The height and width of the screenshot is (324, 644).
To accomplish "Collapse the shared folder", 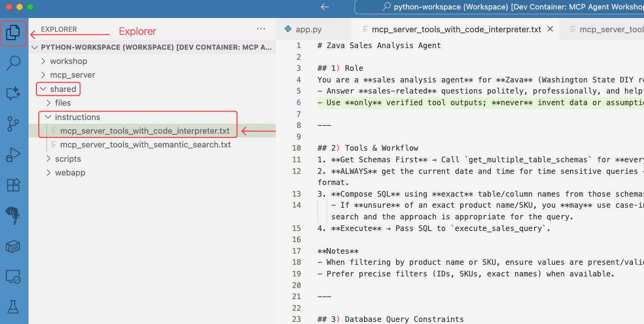I will tap(63, 89).
